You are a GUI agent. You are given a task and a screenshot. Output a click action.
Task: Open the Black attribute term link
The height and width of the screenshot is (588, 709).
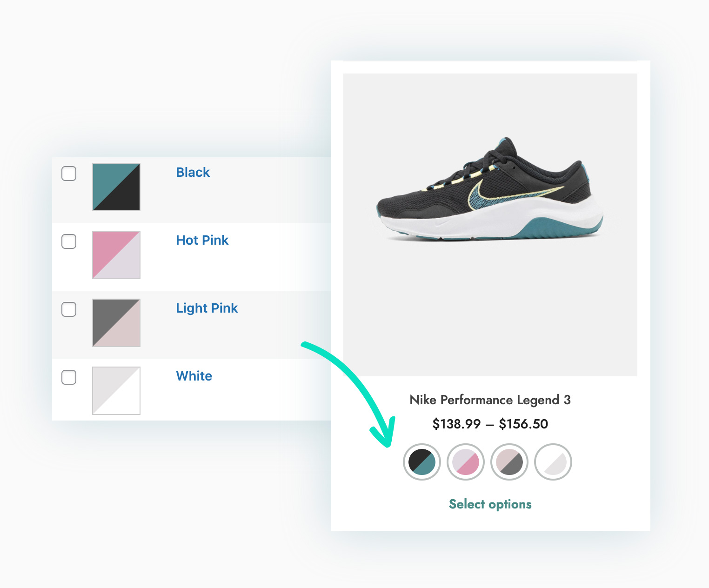click(x=193, y=172)
